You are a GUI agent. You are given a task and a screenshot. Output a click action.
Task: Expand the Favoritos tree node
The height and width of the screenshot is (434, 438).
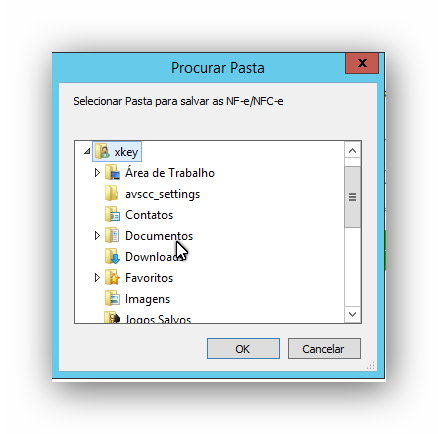(x=97, y=278)
